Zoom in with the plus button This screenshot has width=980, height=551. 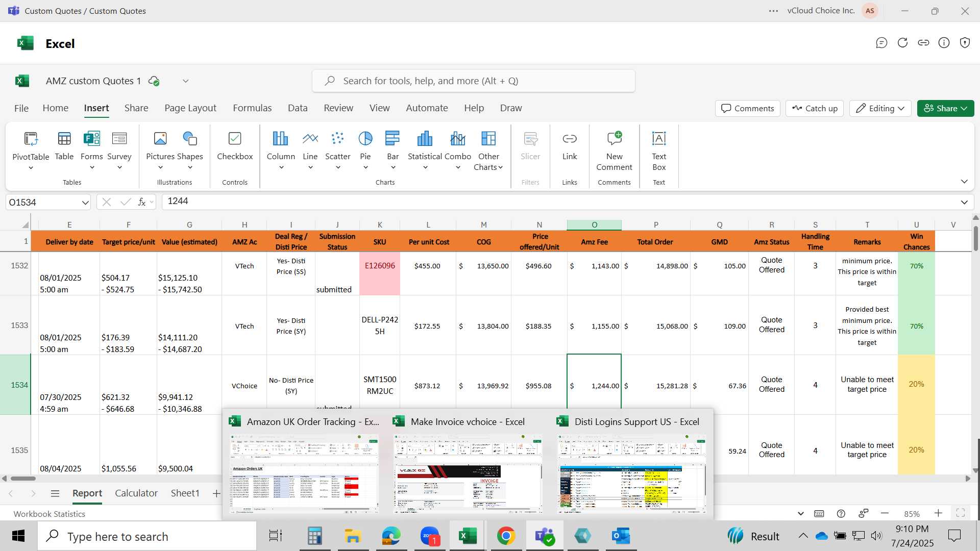tap(938, 513)
